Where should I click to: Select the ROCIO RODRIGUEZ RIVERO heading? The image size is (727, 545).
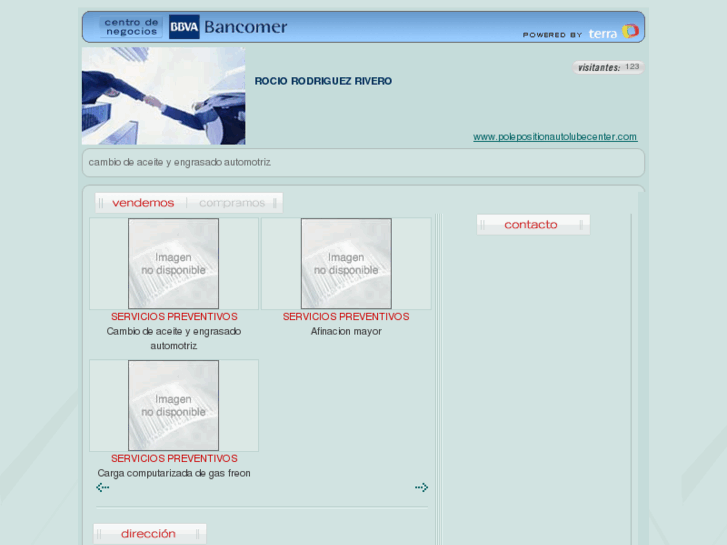tap(323, 81)
